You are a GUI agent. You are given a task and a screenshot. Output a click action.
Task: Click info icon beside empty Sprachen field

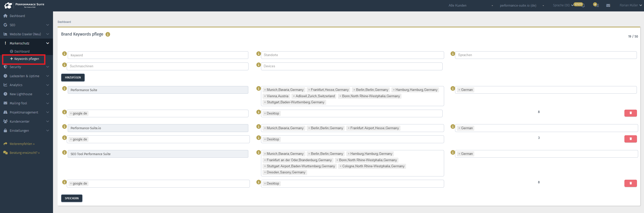453,54
